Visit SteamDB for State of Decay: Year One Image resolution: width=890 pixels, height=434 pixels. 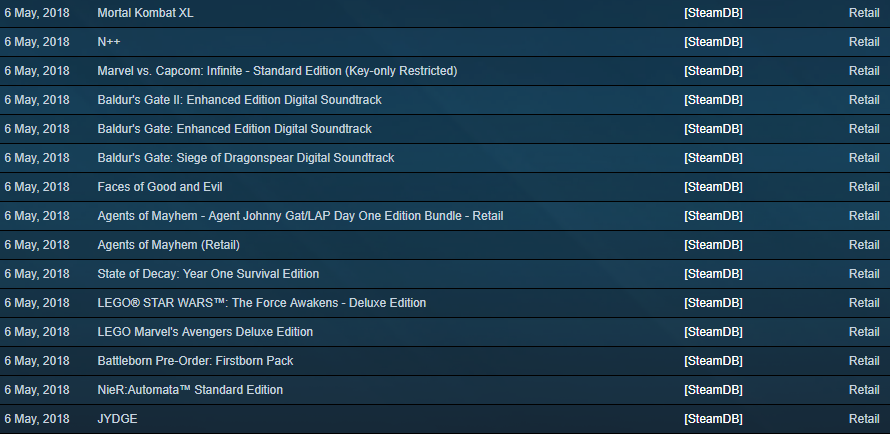[713, 273]
